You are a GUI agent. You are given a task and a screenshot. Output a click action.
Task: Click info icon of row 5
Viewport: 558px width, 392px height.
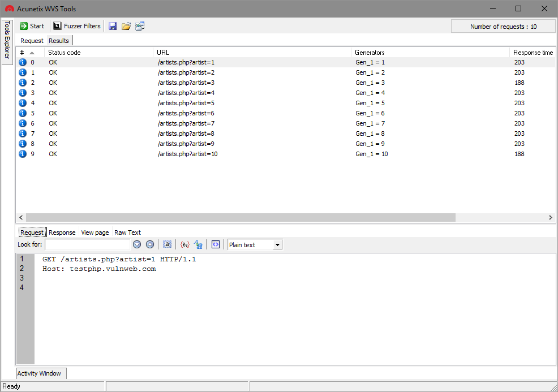tap(23, 113)
